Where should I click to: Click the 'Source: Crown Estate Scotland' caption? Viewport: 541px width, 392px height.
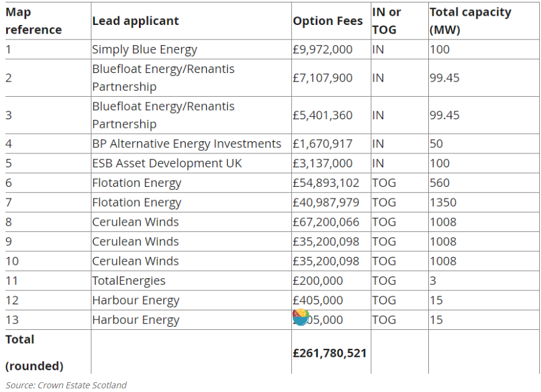[66, 385]
